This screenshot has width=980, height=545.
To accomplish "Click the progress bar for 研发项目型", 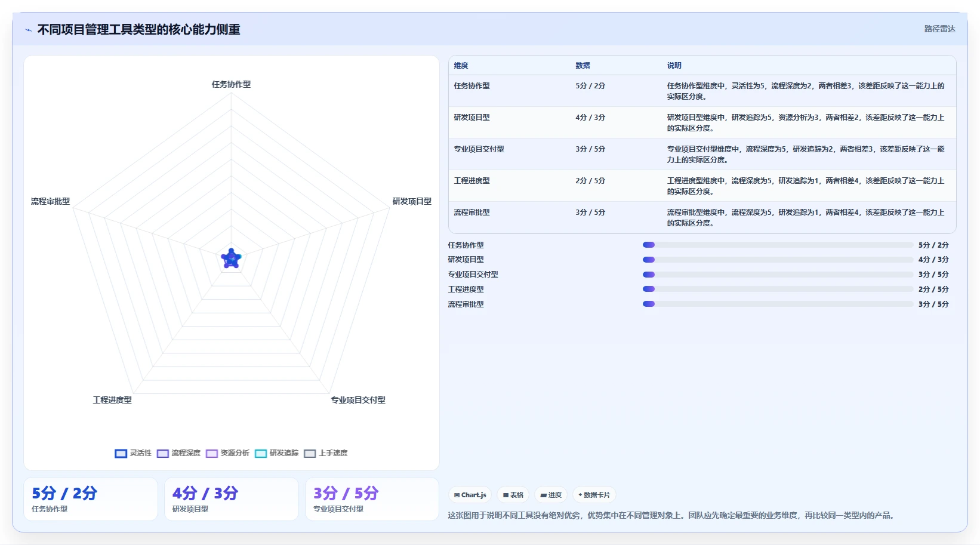I will (778, 260).
